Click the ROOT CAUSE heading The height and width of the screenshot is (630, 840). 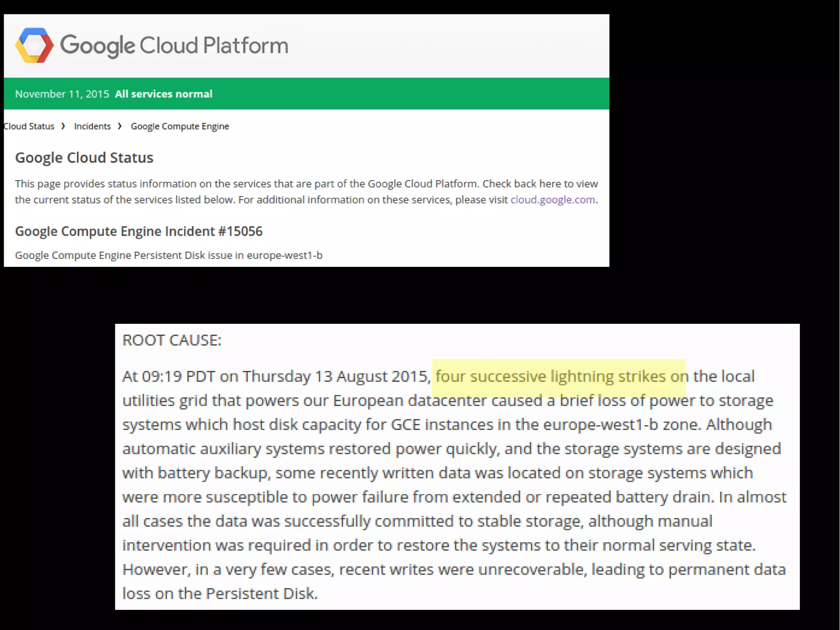(172, 340)
